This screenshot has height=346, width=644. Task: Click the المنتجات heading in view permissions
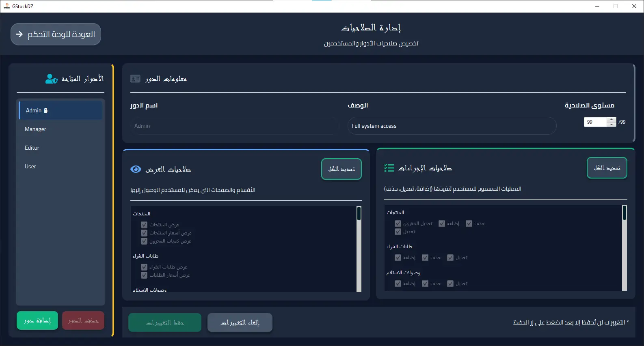pos(141,214)
